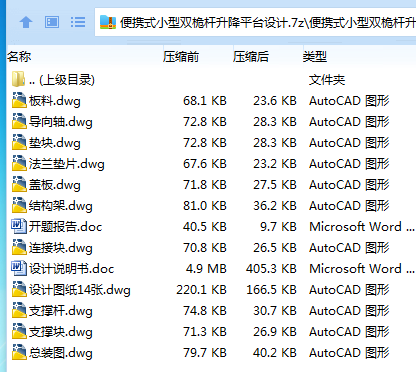The height and width of the screenshot is (372, 416).
Task: Click the up-arrow to go up one level
Action: pyautogui.click(x=26, y=22)
